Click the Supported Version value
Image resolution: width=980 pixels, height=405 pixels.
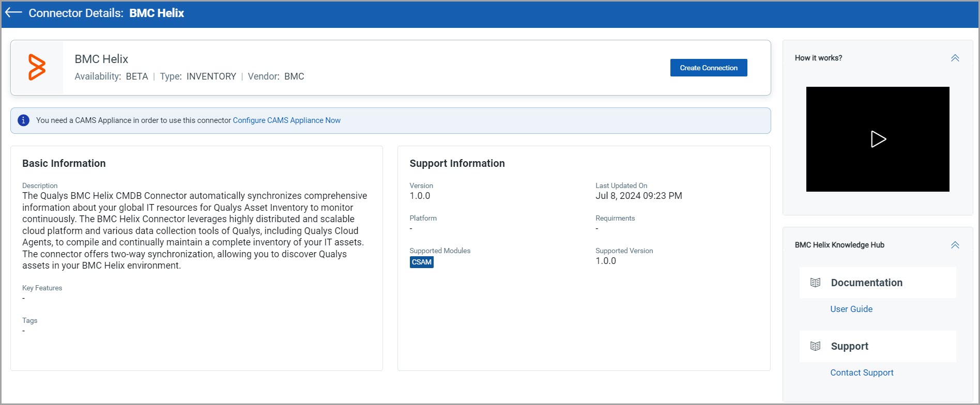pos(605,261)
